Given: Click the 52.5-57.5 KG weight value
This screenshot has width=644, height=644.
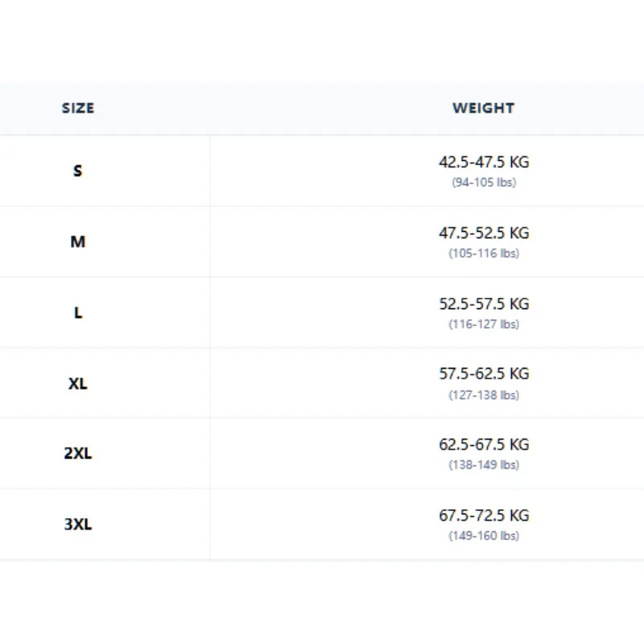Looking at the screenshot, I should (484, 304).
